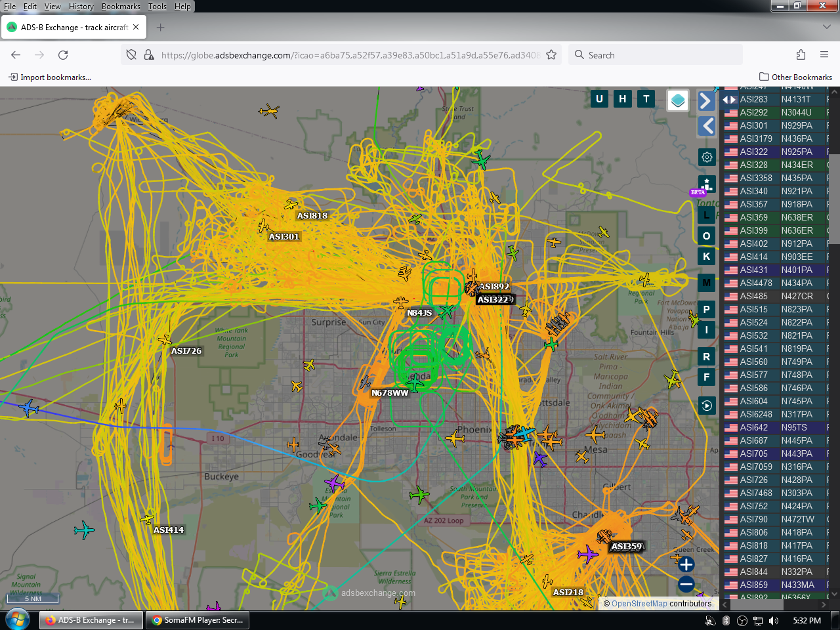Image resolution: width=840 pixels, height=630 pixels.
Task: Toggle the L labels button
Action: [707, 215]
